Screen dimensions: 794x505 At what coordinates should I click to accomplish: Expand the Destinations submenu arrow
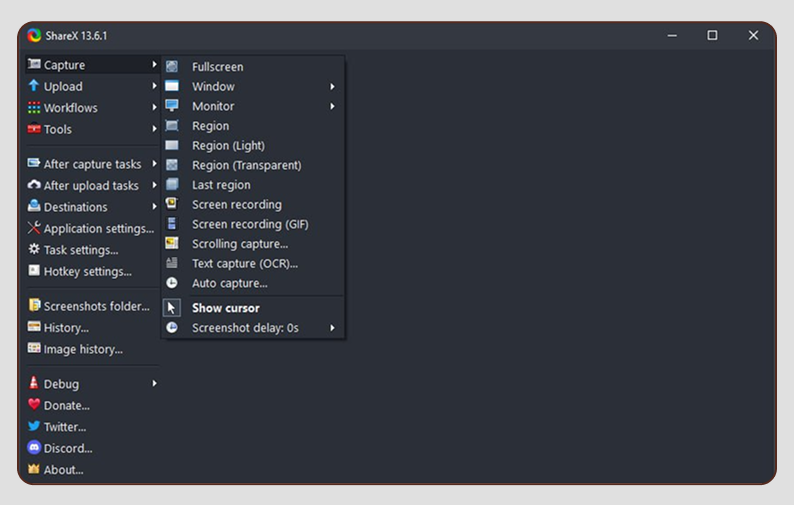click(154, 207)
